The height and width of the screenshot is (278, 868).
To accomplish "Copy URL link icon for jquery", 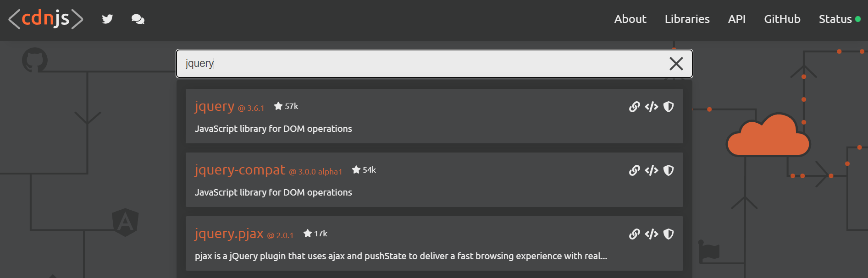I will pyautogui.click(x=634, y=107).
